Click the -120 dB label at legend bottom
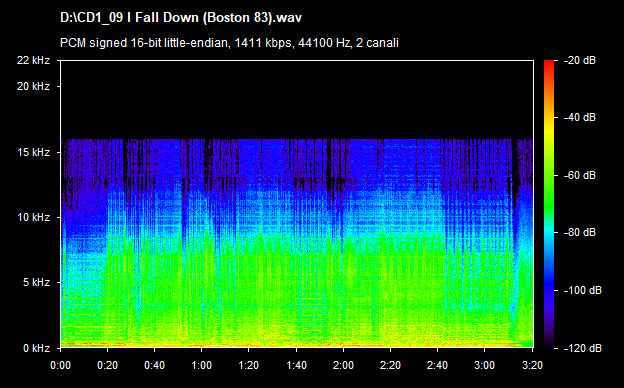 583,348
